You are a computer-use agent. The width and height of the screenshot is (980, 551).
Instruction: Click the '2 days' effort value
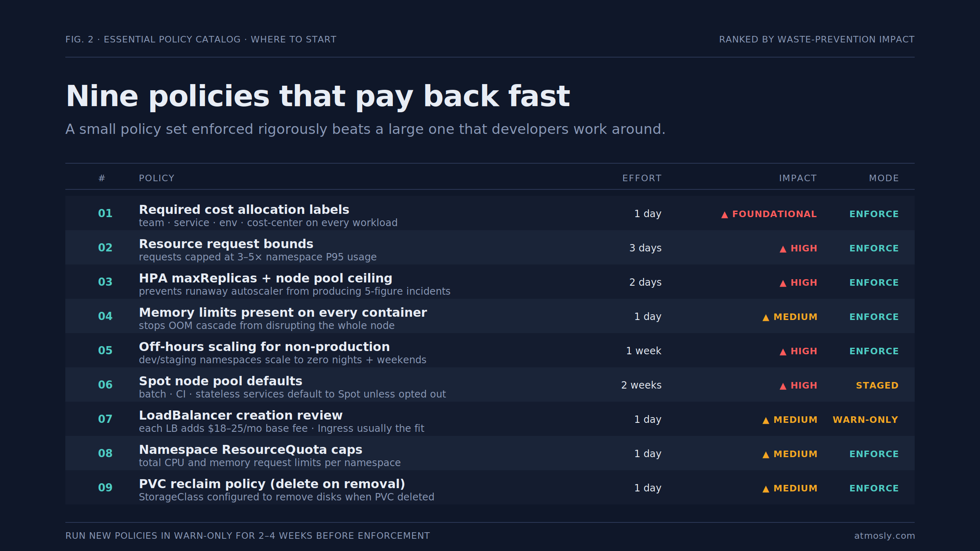646,282
